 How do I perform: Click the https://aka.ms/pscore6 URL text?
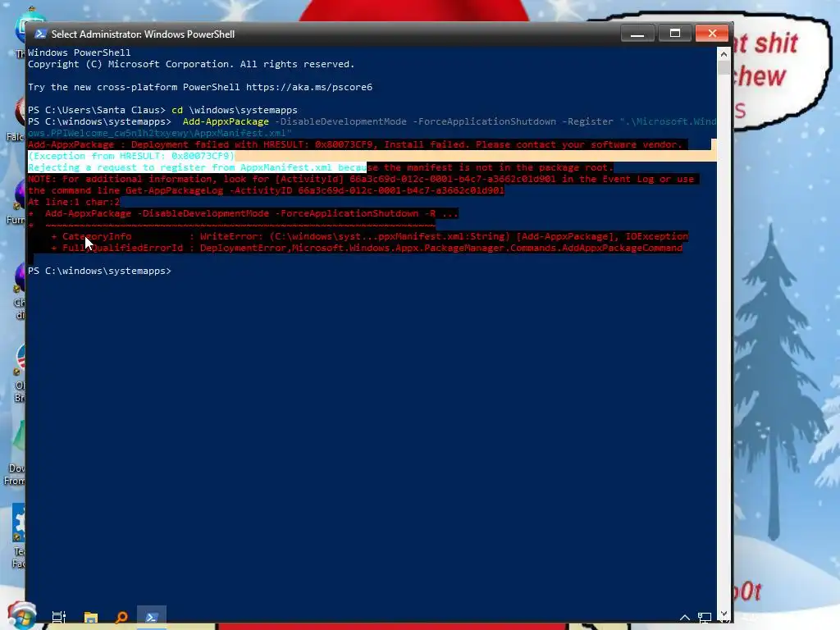point(309,87)
